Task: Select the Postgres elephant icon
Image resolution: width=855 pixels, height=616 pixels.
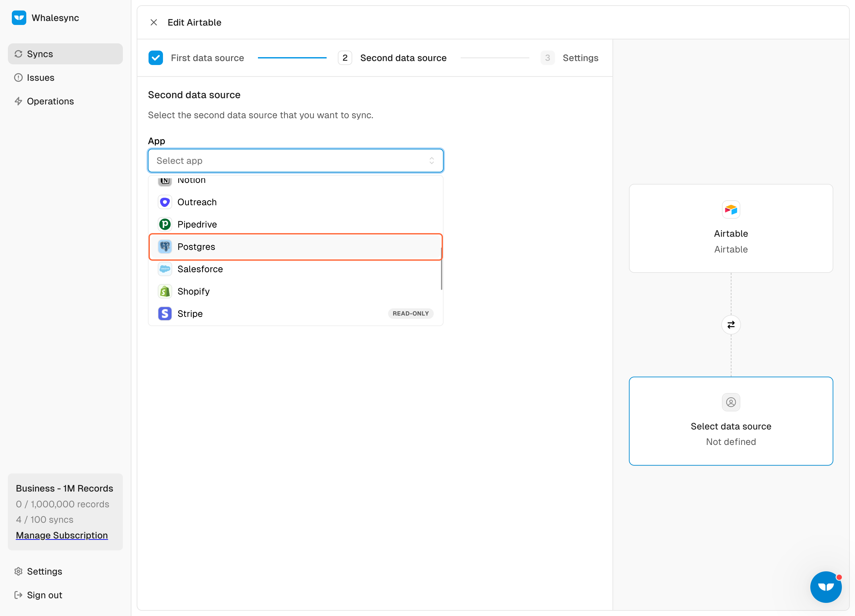Action: coord(165,247)
